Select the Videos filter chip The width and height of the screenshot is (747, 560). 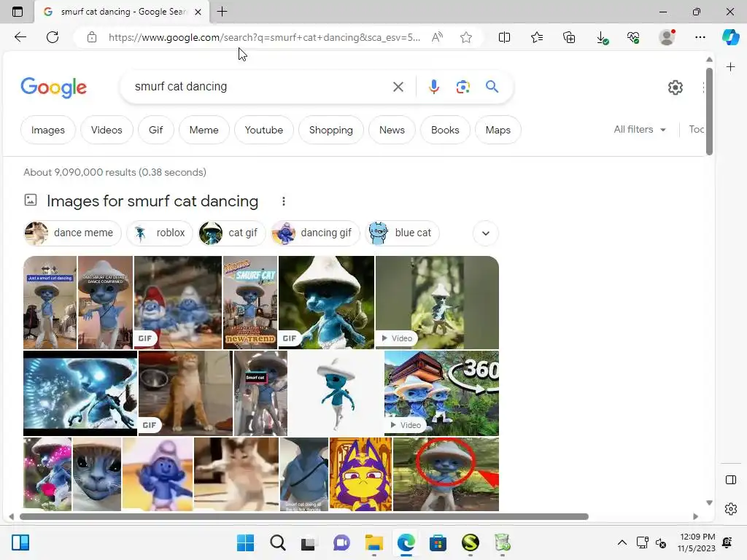pyautogui.click(x=107, y=130)
